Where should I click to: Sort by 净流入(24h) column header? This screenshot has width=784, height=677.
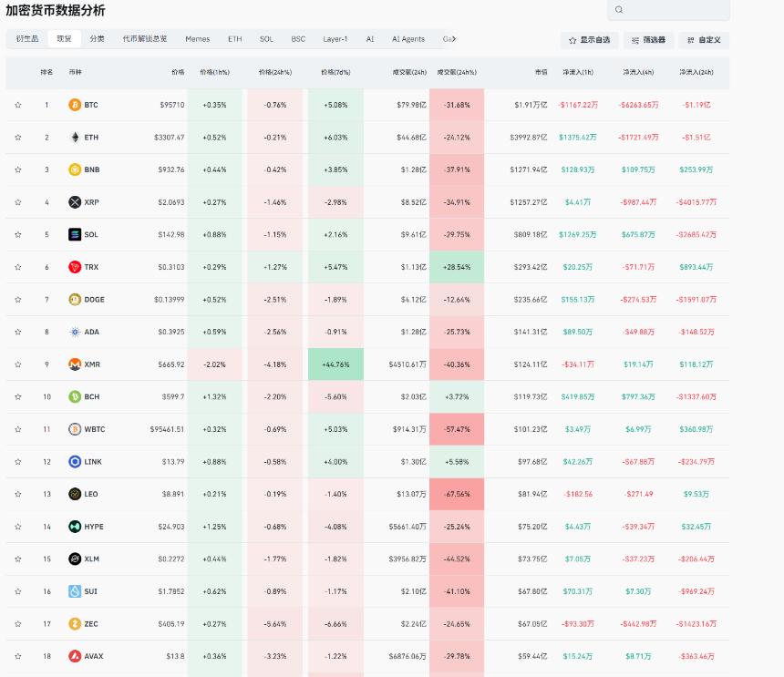[x=696, y=72]
